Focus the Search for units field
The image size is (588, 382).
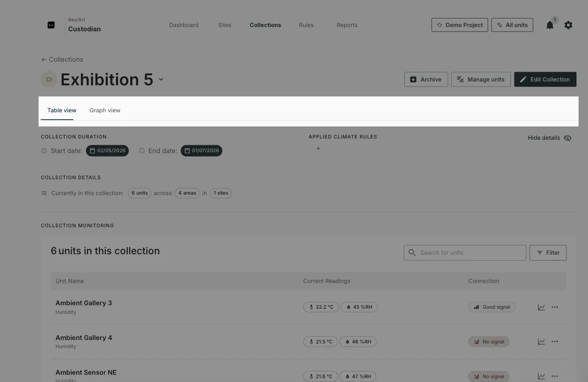pyautogui.click(x=465, y=253)
